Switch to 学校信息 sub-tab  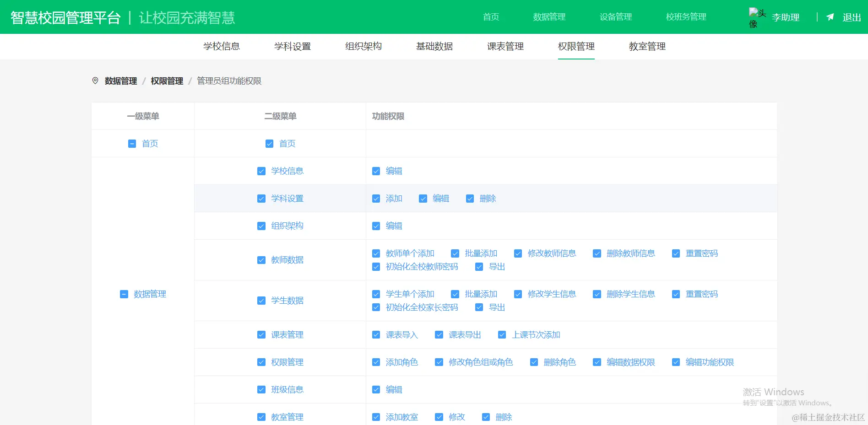tap(222, 46)
